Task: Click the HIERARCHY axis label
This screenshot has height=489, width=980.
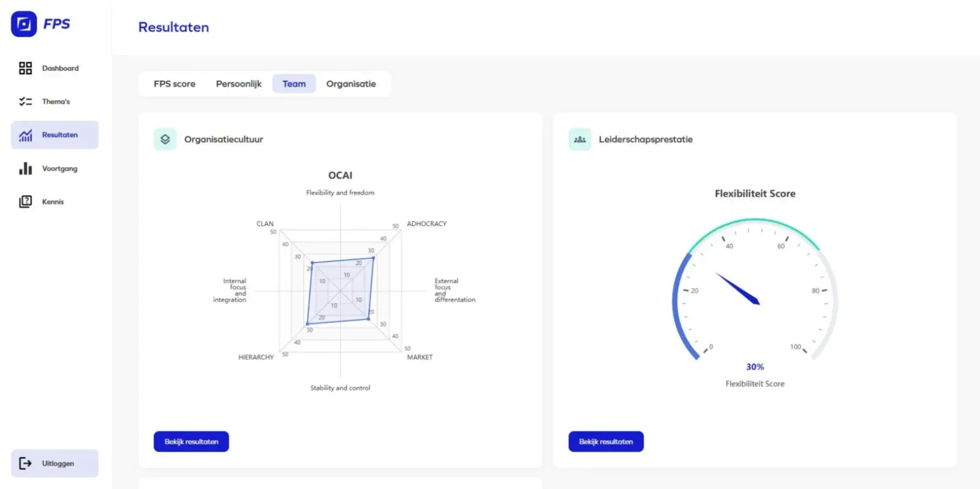Action: (256, 357)
